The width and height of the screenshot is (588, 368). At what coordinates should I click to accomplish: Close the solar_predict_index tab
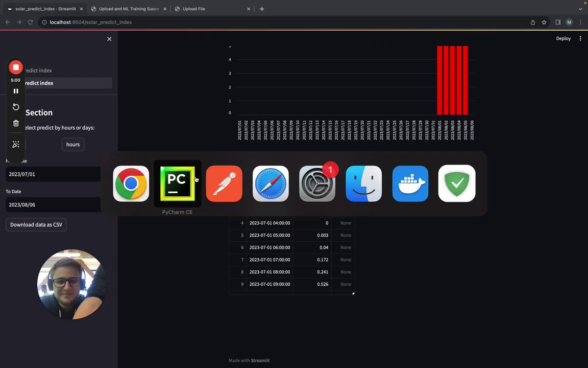point(81,9)
